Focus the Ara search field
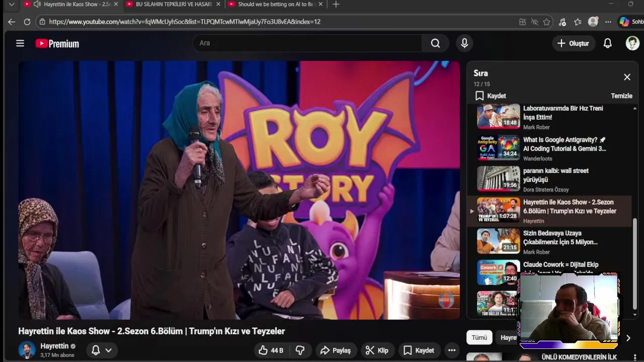This screenshot has width=644, height=362. 307,43
